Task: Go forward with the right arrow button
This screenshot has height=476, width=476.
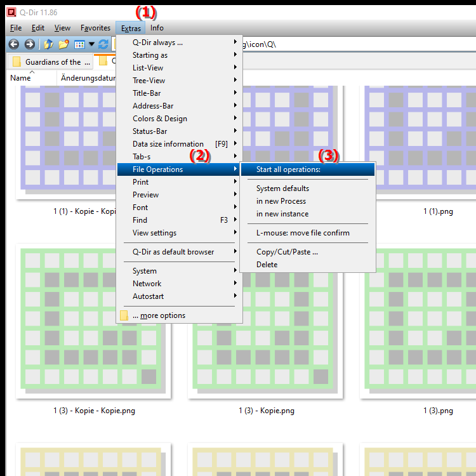Action: (x=29, y=44)
